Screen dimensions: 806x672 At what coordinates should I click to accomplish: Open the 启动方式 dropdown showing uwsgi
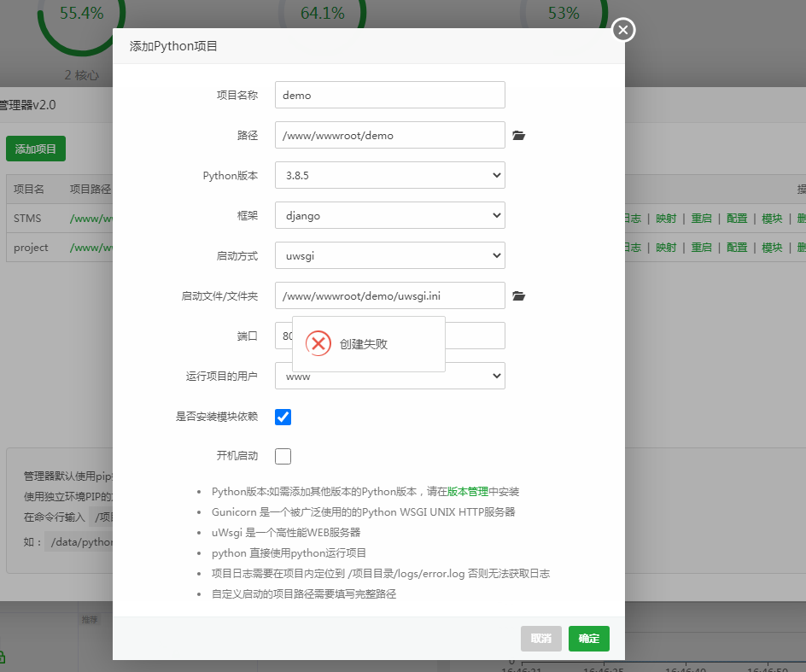389,255
